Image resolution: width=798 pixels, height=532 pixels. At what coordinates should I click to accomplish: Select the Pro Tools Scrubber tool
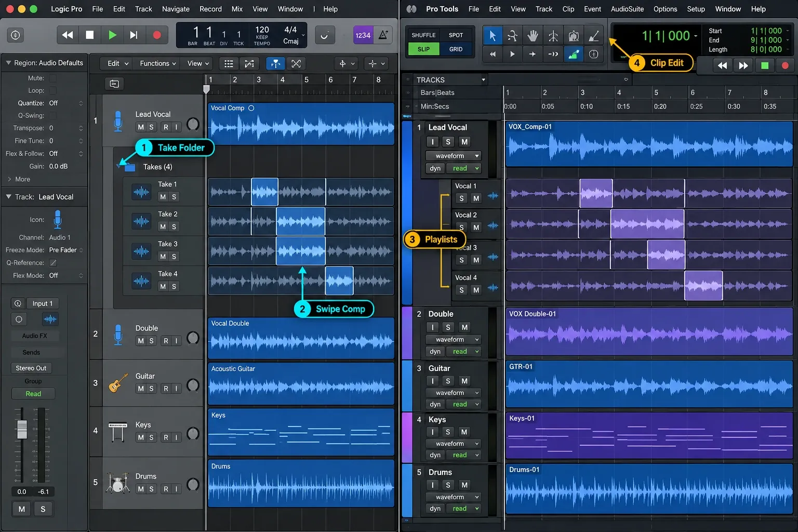(553, 35)
